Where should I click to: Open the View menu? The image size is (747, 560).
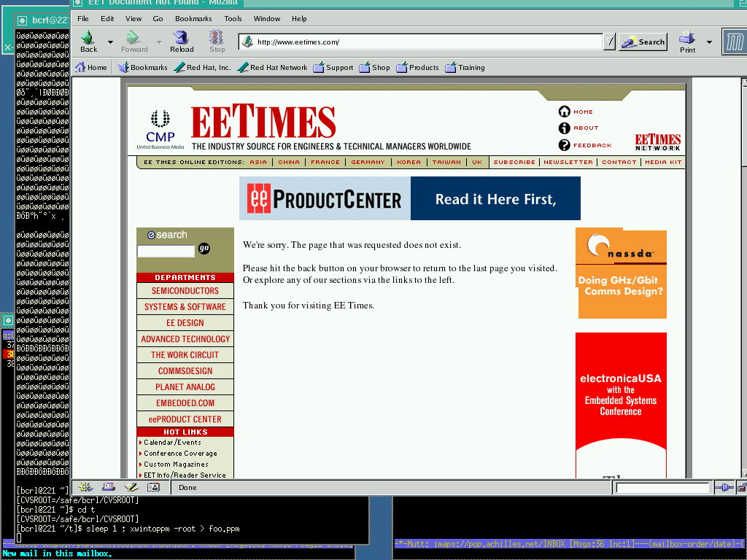pyautogui.click(x=133, y=18)
